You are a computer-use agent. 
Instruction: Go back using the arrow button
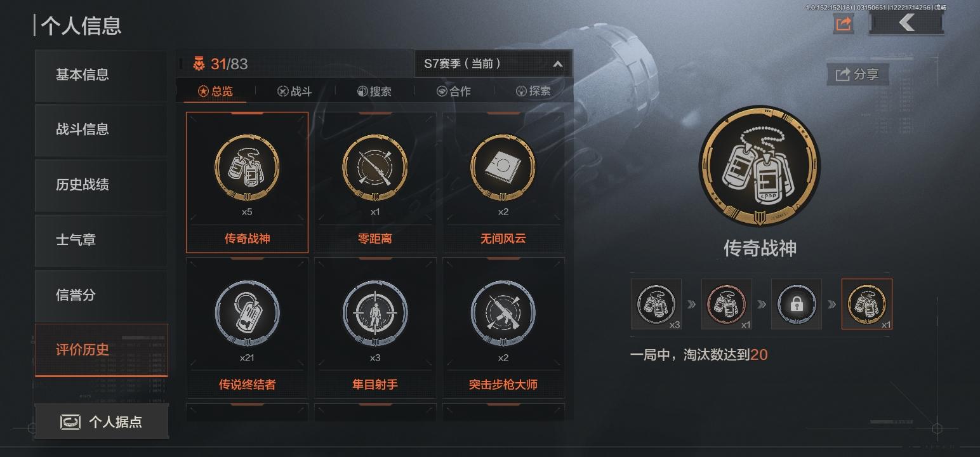[906, 23]
